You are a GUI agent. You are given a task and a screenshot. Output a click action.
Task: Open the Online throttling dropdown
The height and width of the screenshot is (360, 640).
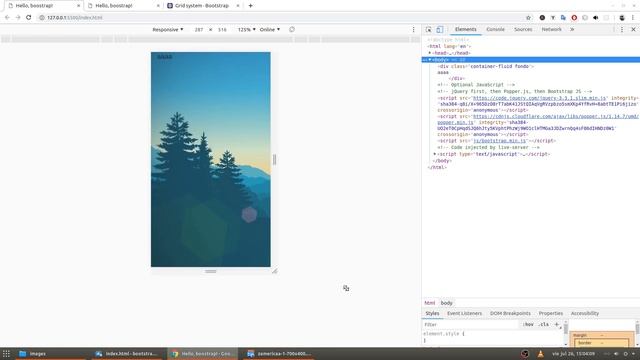pos(270,29)
